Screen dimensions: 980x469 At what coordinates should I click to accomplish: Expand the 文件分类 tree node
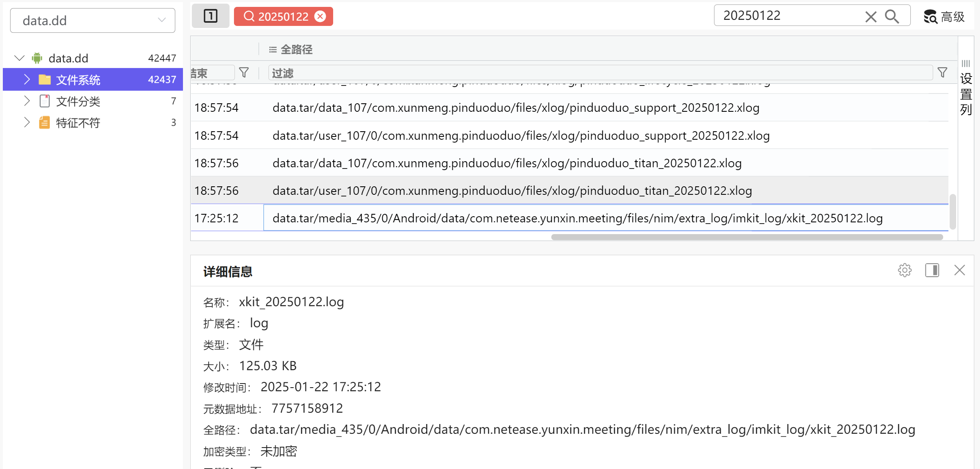pyautogui.click(x=27, y=101)
